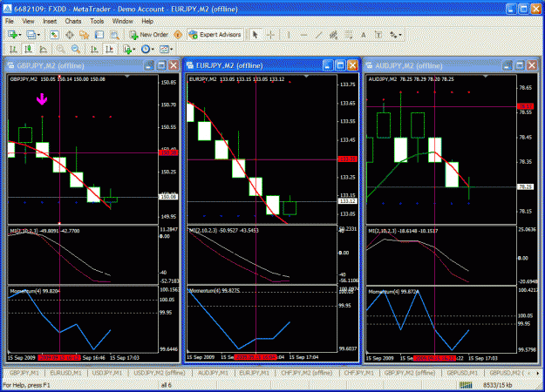Viewport: 545px width, 392px height.
Task: Toggle the chart shift button
Action: point(110,50)
